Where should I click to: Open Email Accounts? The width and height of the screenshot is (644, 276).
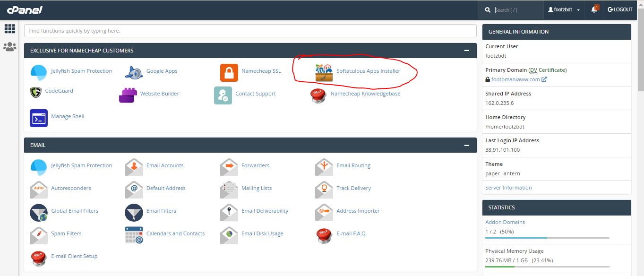coord(165,165)
